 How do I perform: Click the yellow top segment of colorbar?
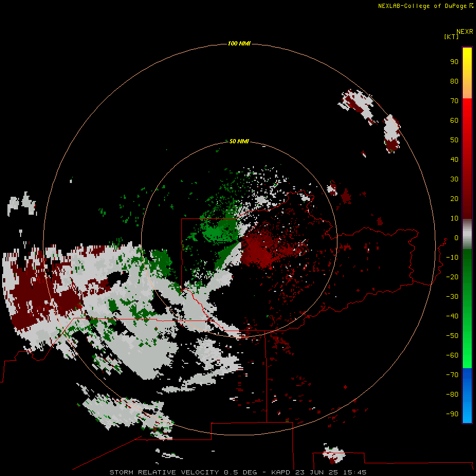tap(467, 73)
